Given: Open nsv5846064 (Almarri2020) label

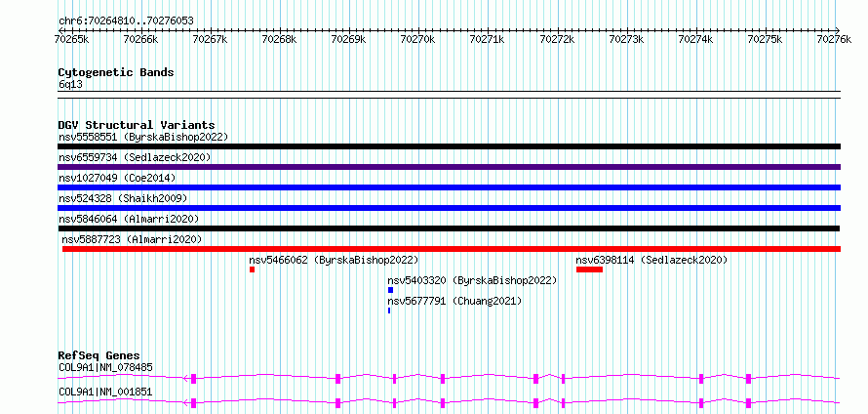Looking at the screenshot, I should tap(129, 219).
